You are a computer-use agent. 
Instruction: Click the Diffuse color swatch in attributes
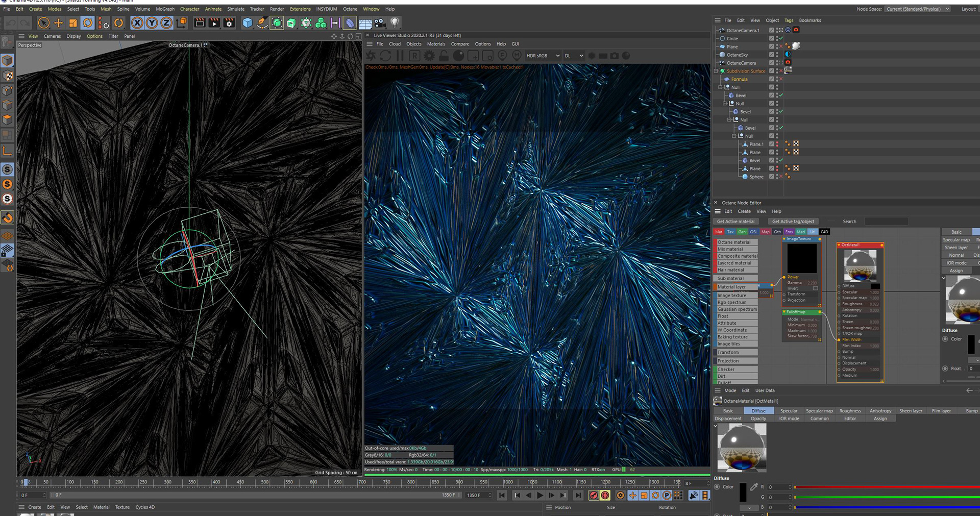click(x=743, y=492)
